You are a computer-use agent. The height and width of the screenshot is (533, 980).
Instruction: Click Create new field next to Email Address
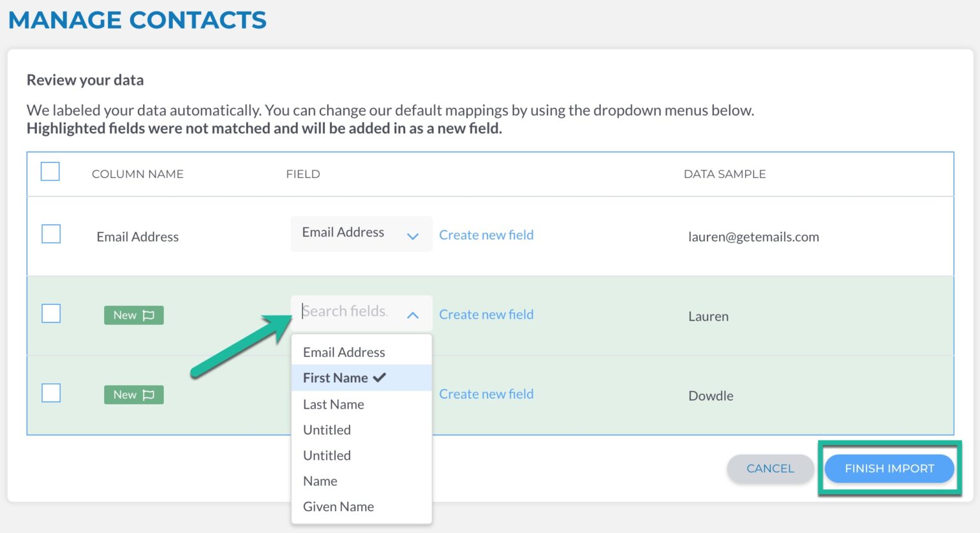pyautogui.click(x=486, y=235)
